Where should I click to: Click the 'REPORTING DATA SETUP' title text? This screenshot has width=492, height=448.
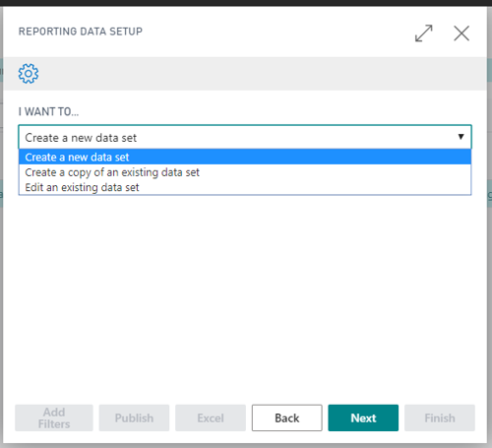[x=81, y=32]
